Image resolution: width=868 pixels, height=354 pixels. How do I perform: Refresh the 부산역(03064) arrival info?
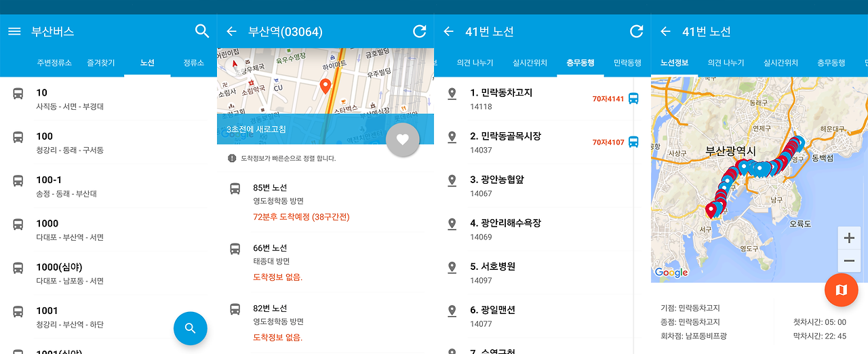click(x=419, y=31)
